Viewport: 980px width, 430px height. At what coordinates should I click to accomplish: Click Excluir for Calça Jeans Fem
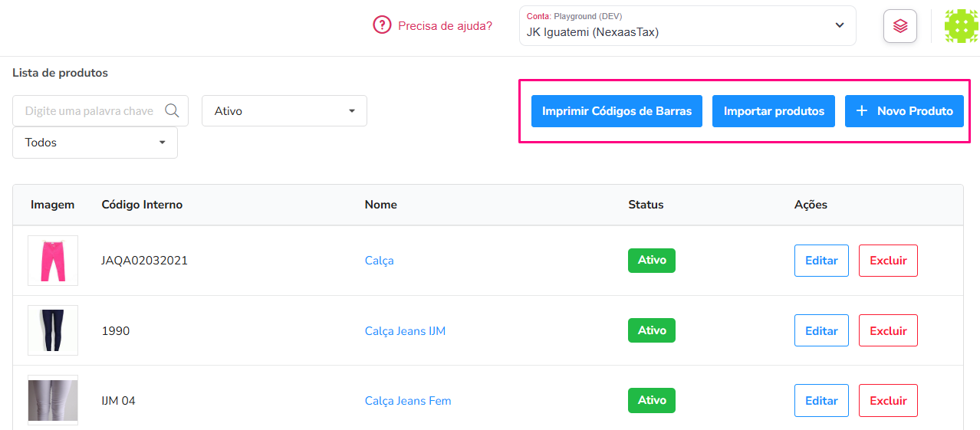(x=888, y=400)
